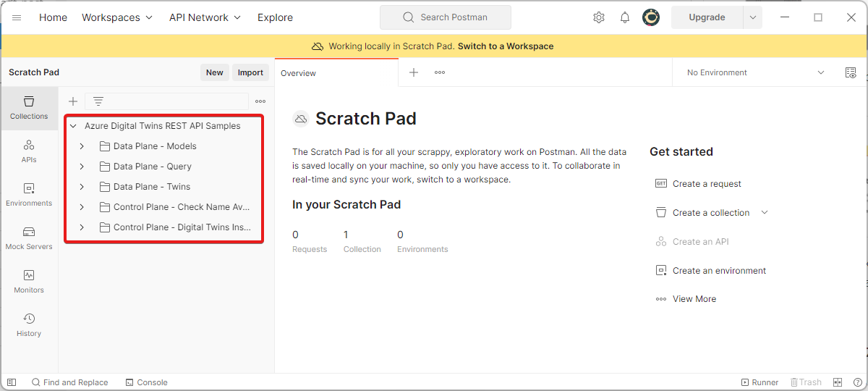Open APIs sidebar tab
The height and width of the screenshot is (391, 868).
[x=29, y=151]
